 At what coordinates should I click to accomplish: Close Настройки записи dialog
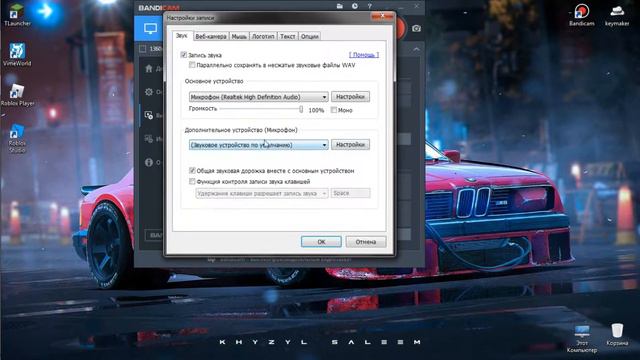(382, 16)
